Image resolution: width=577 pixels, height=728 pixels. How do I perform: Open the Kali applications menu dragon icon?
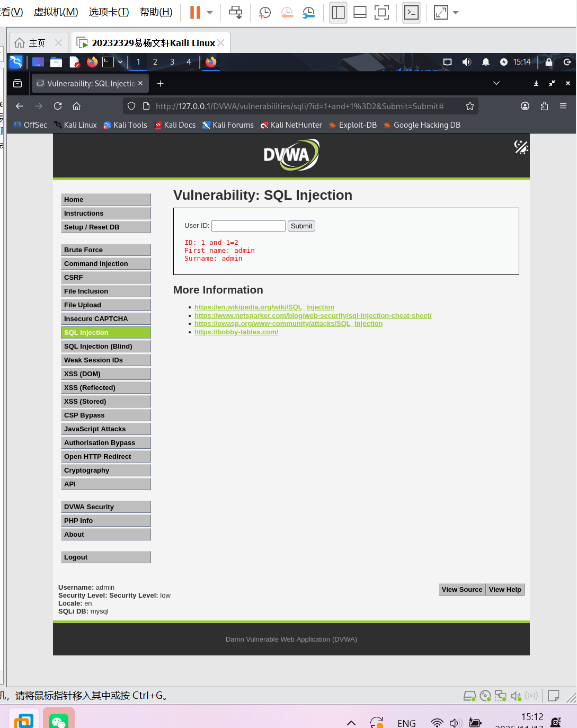(x=16, y=62)
